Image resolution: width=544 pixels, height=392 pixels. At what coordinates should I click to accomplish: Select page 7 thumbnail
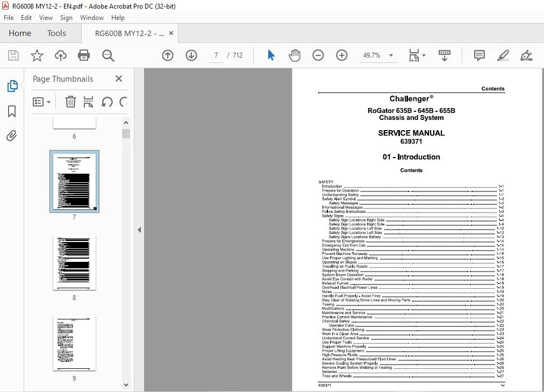click(74, 181)
